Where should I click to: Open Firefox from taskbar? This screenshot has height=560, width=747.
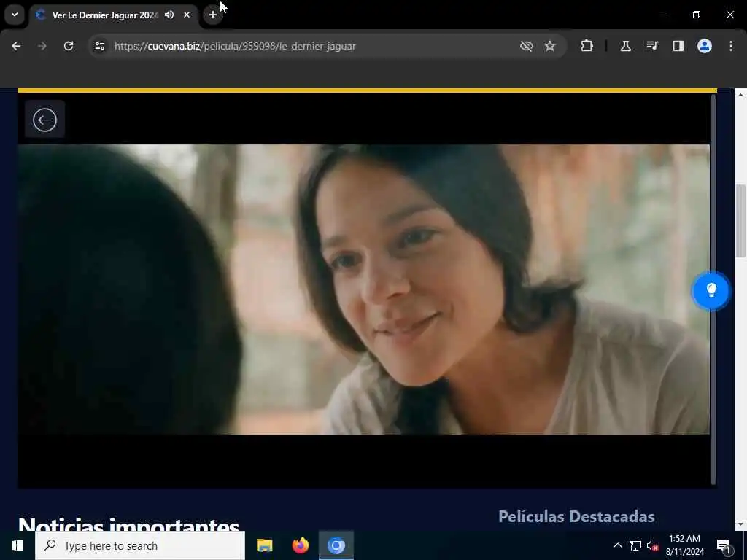300,545
